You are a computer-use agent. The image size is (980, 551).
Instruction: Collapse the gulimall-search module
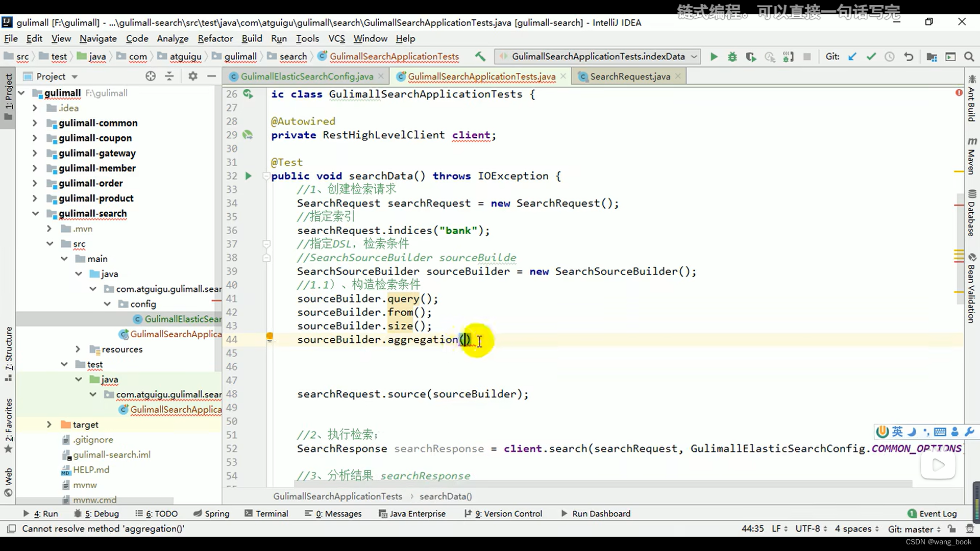click(35, 213)
